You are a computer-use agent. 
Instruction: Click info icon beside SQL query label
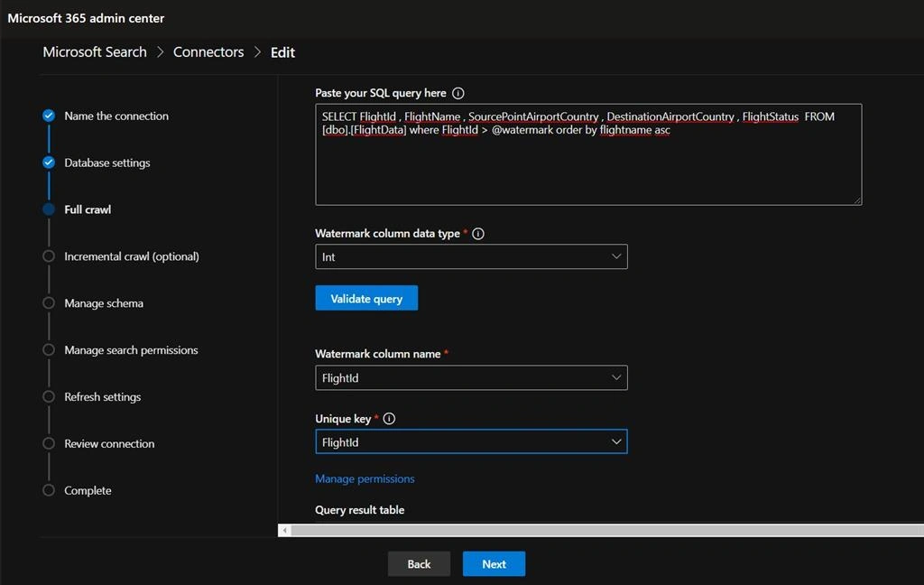(x=457, y=93)
